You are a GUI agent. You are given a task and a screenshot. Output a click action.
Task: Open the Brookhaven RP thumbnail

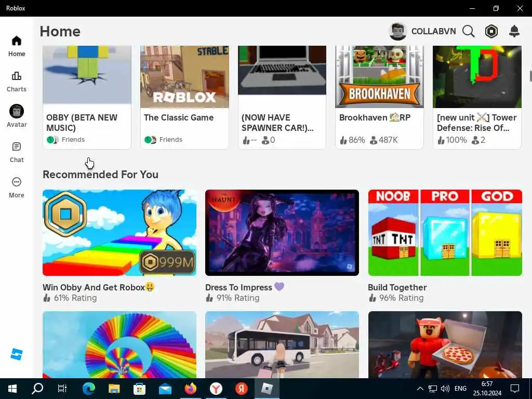coord(379,77)
